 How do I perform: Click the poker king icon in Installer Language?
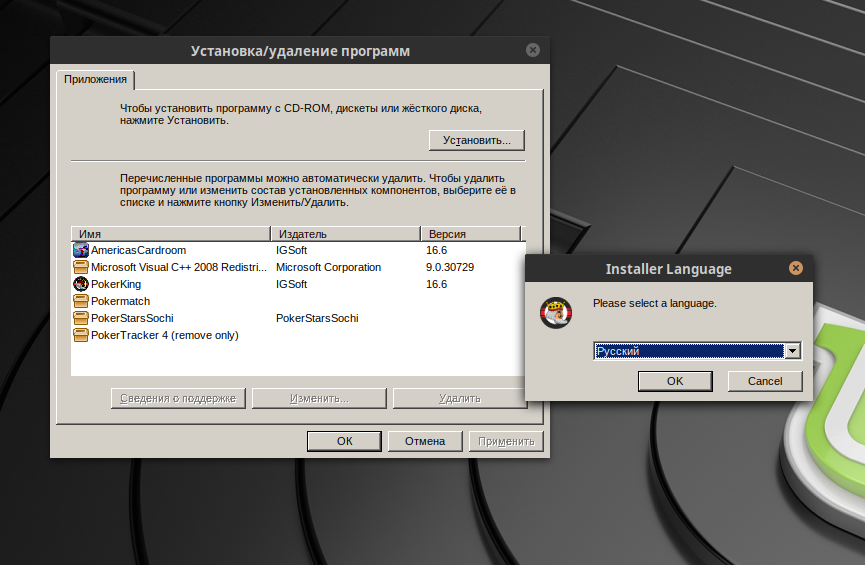click(x=556, y=313)
